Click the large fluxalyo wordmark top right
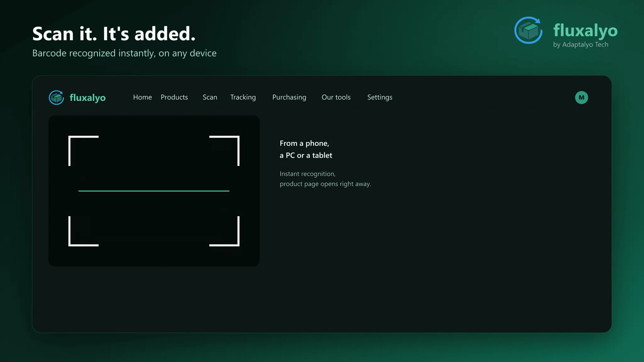644x362 pixels. [585, 30]
